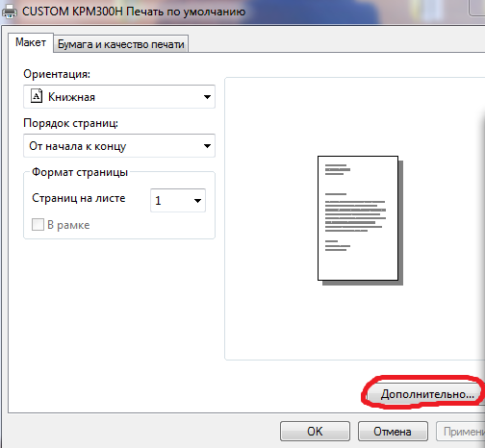The height and width of the screenshot is (448, 485).
Task: Click the value 1 in pages-per-sheet box
Action: 158,201
